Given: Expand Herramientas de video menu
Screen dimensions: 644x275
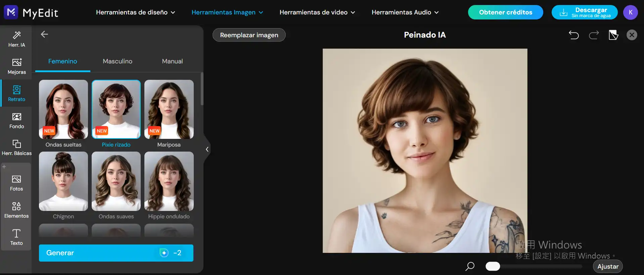Looking at the screenshot, I should tap(317, 12).
